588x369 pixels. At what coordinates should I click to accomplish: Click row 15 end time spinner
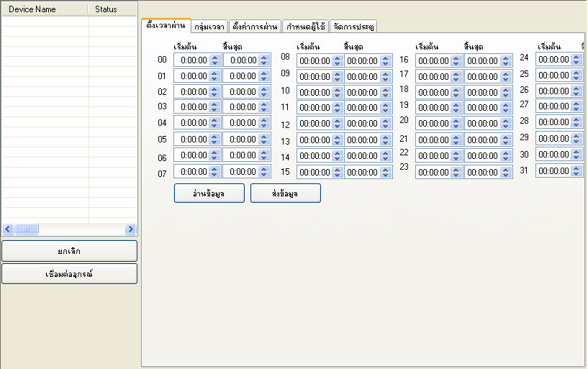click(386, 173)
